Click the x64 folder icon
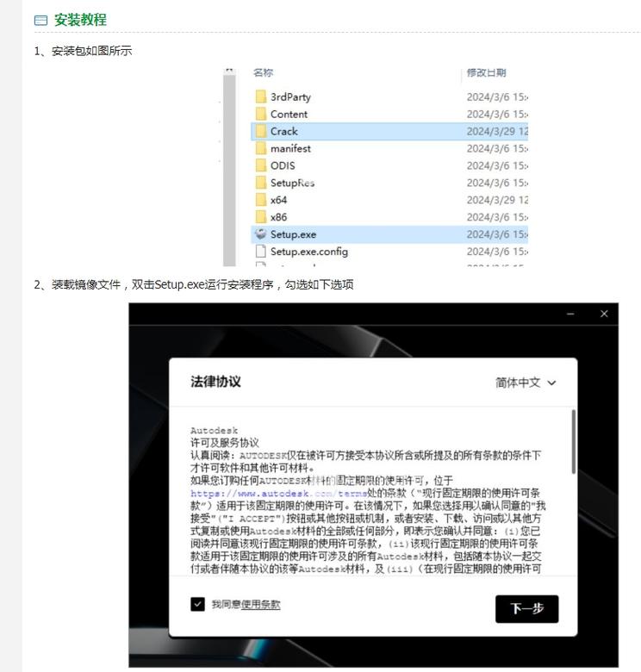This screenshot has width=641, height=672. [260, 200]
